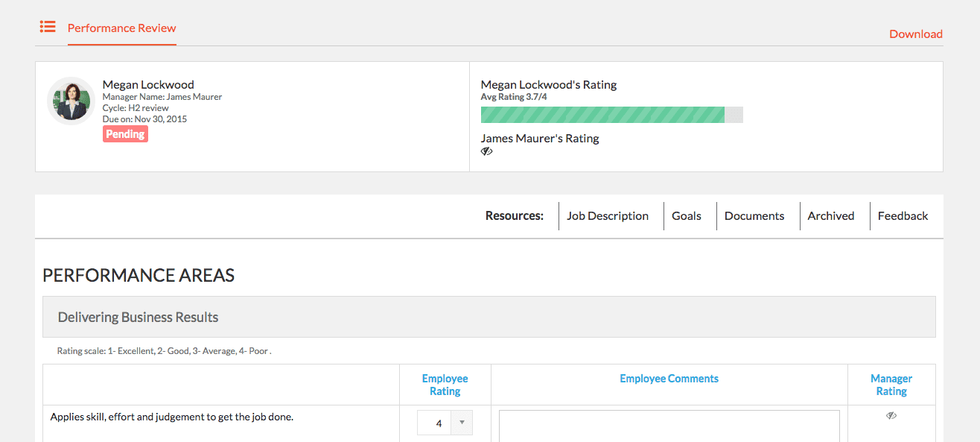Open the Documents resource
Image resolution: width=980 pixels, height=442 pixels.
pos(754,216)
